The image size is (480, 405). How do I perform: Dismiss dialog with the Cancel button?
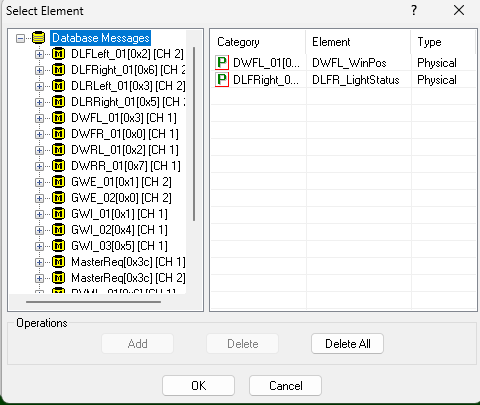coord(285,386)
